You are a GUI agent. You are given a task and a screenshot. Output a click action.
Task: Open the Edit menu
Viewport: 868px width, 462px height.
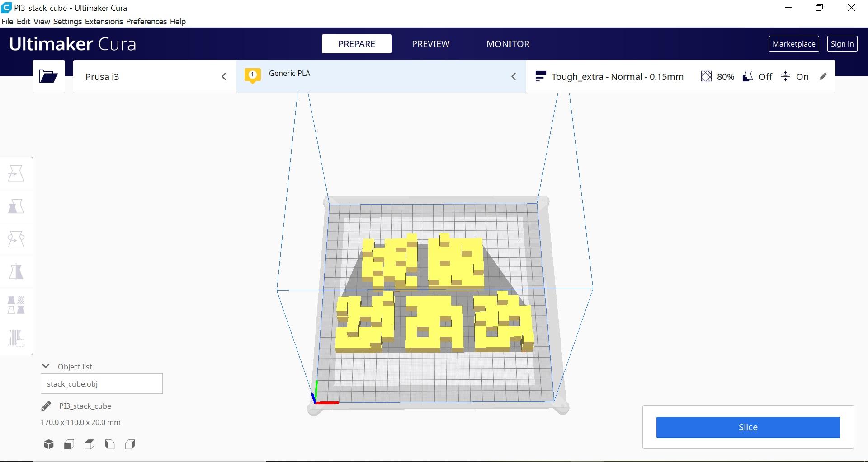[24, 22]
